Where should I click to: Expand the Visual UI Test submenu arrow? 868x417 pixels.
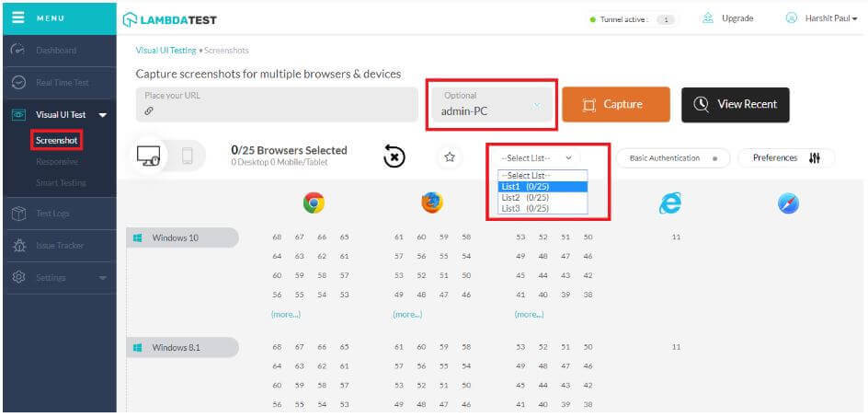pyautogui.click(x=102, y=115)
